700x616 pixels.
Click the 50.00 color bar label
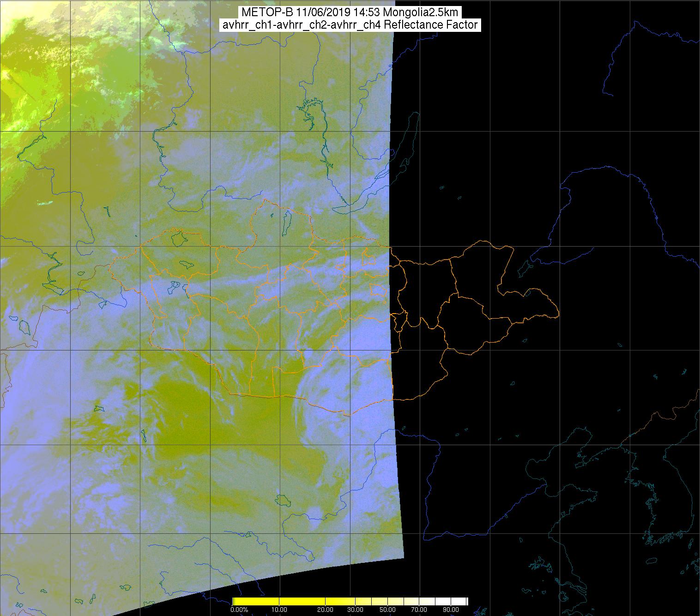pos(388,610)
